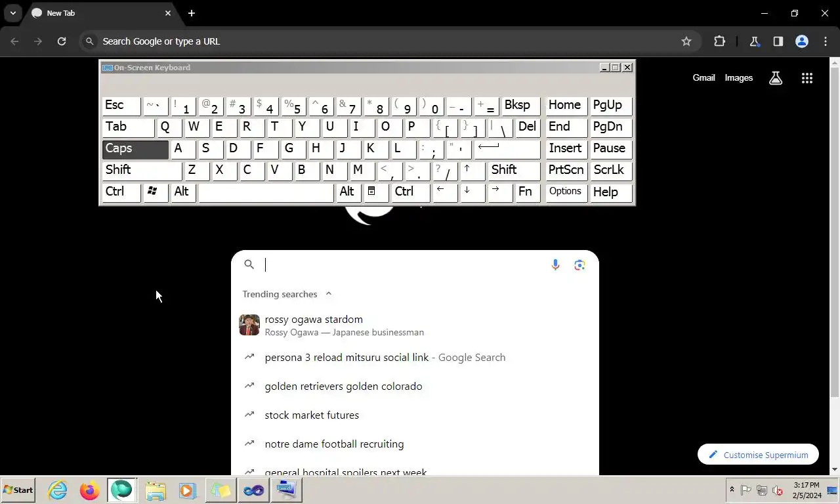Open Search Labs flask on page
Image resolution: width=840 pixels, height=504 pixels.
click(776, 78)
